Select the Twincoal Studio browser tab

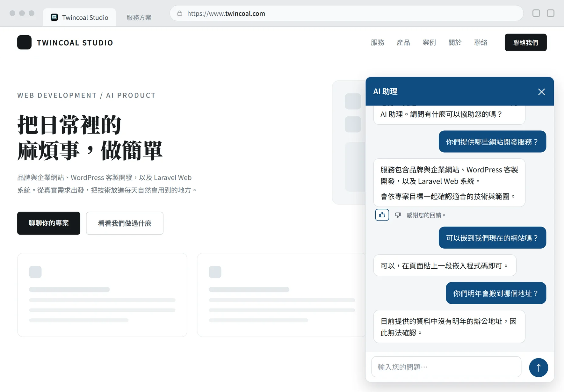(79, 17)
